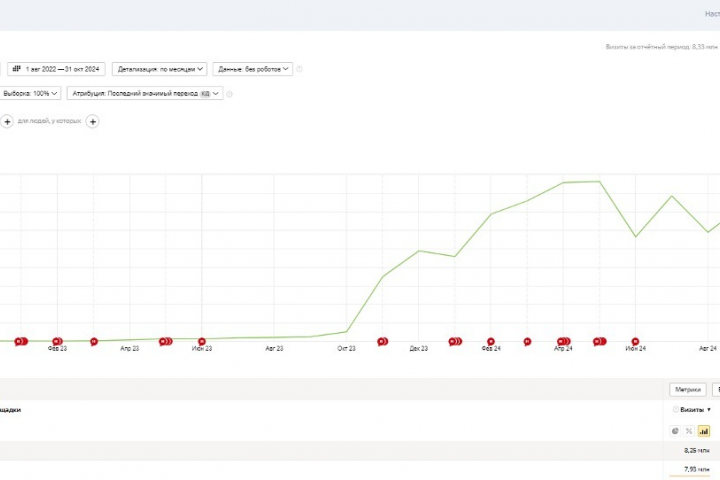
Task: Click 'Визиты за отчётный период: 8,33 млн' text
Action: click(x=661, y=47)
